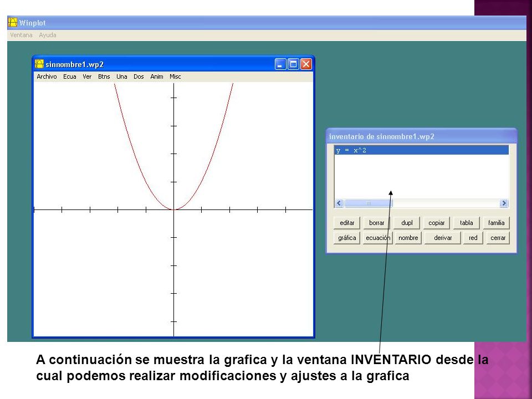Click the gráfica button
The height and width of the screenshot is (399, 532).
347,238
